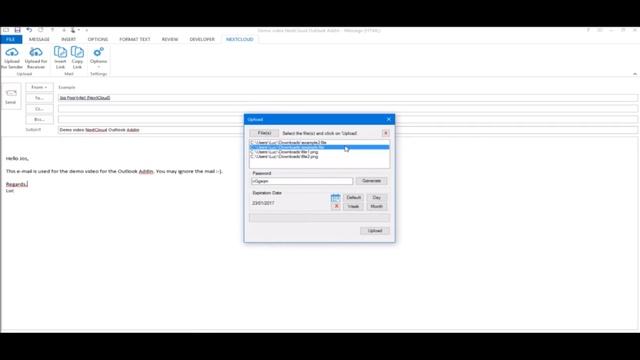This screenshot has width=640, height=360.
Task: Switch to the FORMAT TEXT ribbon tab
Action: coord(135,39)
